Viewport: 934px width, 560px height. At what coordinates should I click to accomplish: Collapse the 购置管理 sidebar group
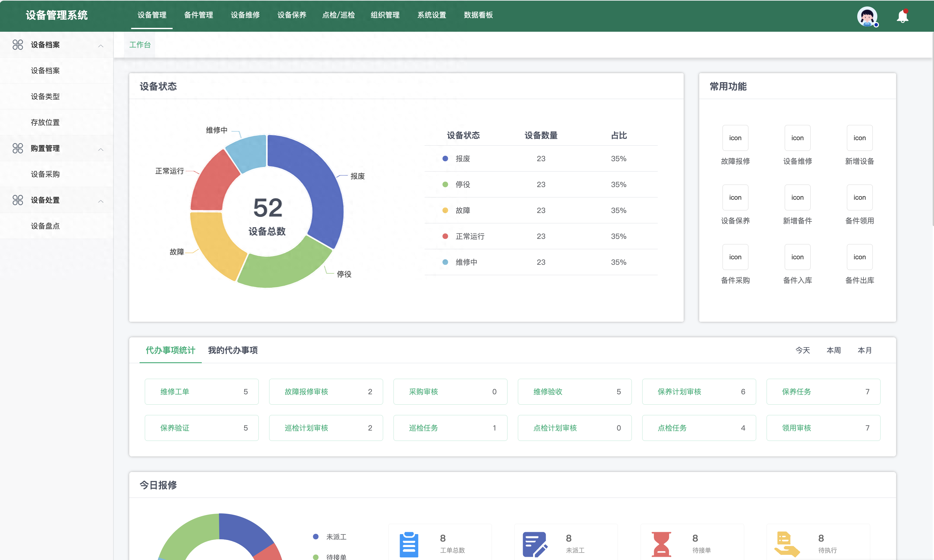coord(100,149)
